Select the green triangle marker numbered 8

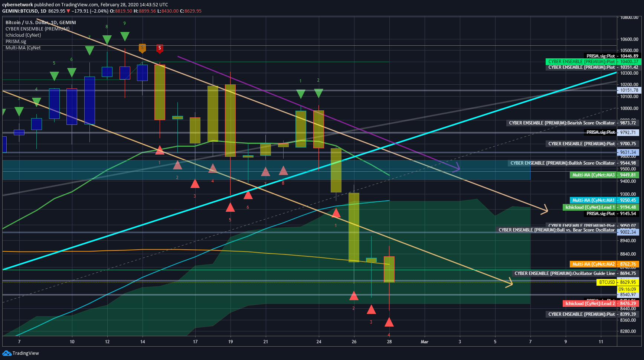(x=107, y=39)
